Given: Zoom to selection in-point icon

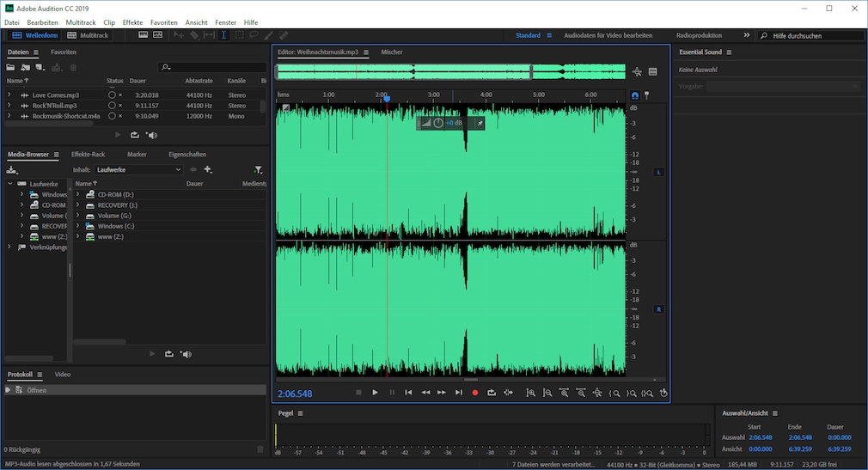Looking at the screenshot, I should [x=614, y=393].
